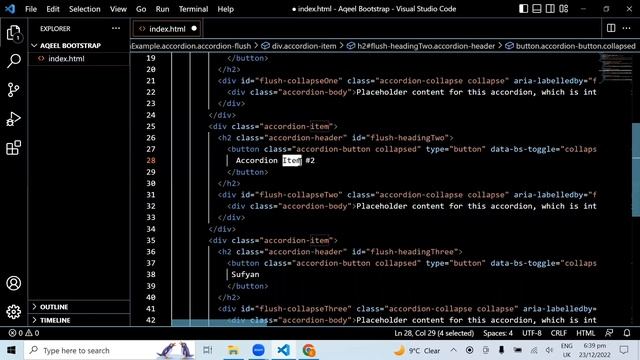Open the Edit menu
The height and width of the screenshot is (360, 640).
(53, 9)
